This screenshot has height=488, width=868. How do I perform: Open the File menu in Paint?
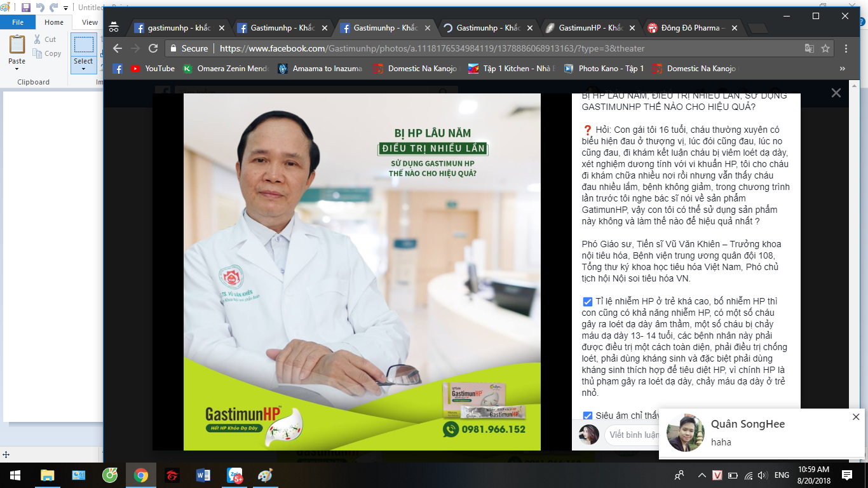(18, 22)
